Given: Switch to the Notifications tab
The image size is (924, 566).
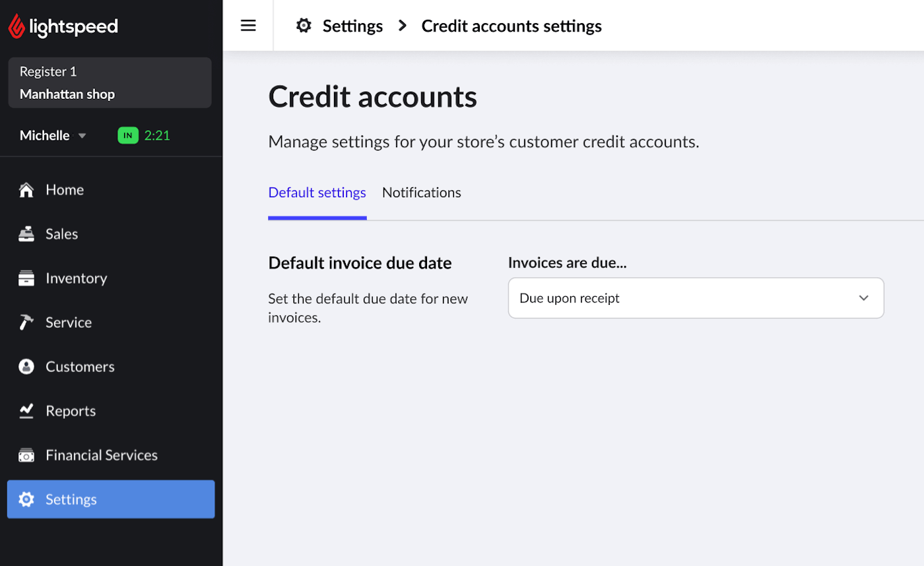Looking at the screenshot, I should (x=421, y=192).
